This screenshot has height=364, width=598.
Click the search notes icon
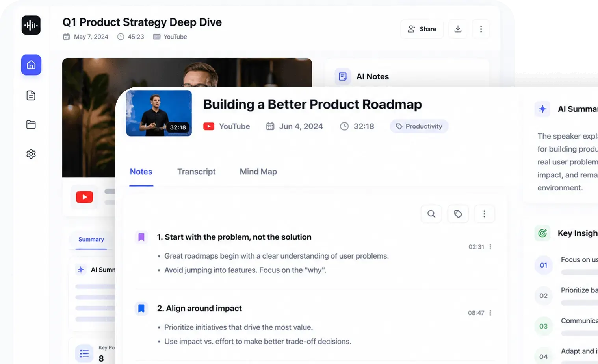coord(431,214)
